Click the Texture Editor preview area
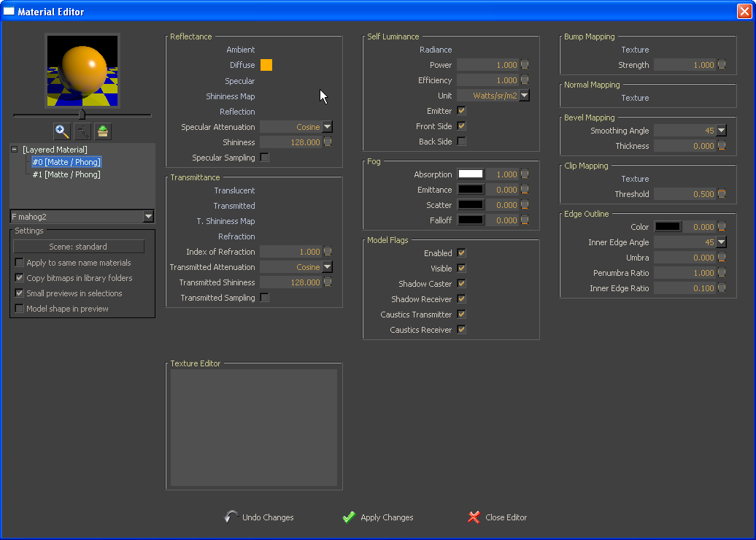Screen dimensions: 756x540 coord(254,428)
